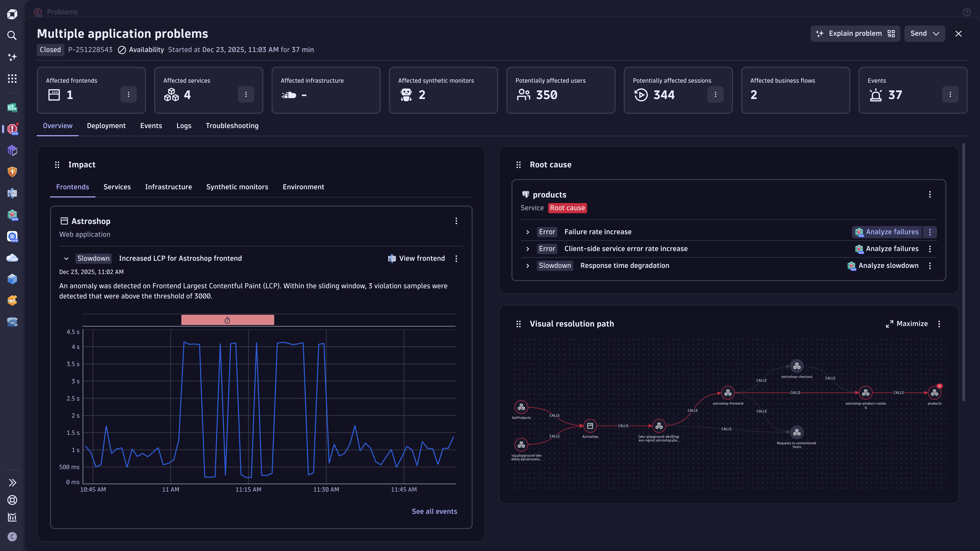The height and width of the screenshot is (551, 980).
Task: Open the apps grid launcher icon
Action: (12, 78)
